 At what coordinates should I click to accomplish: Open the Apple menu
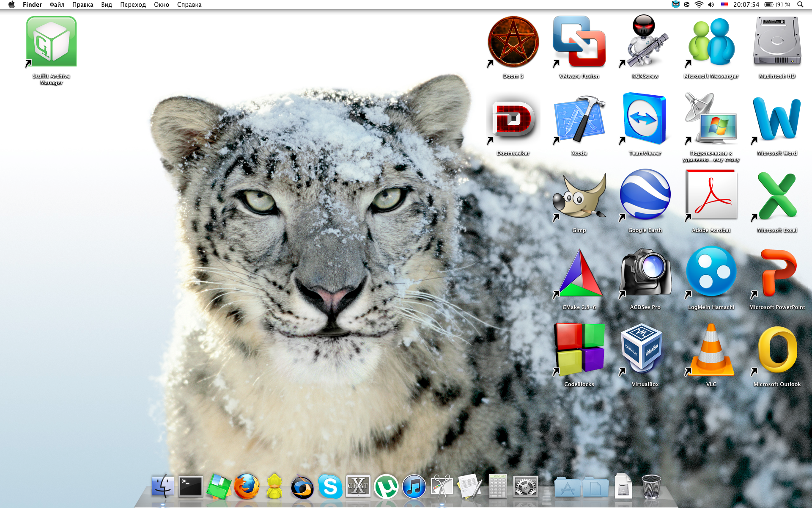coord(11,5)
